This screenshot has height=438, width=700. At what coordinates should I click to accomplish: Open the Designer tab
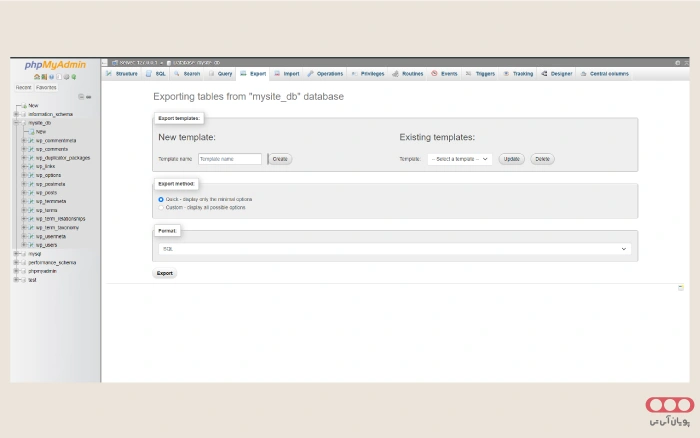pos(557,74)
